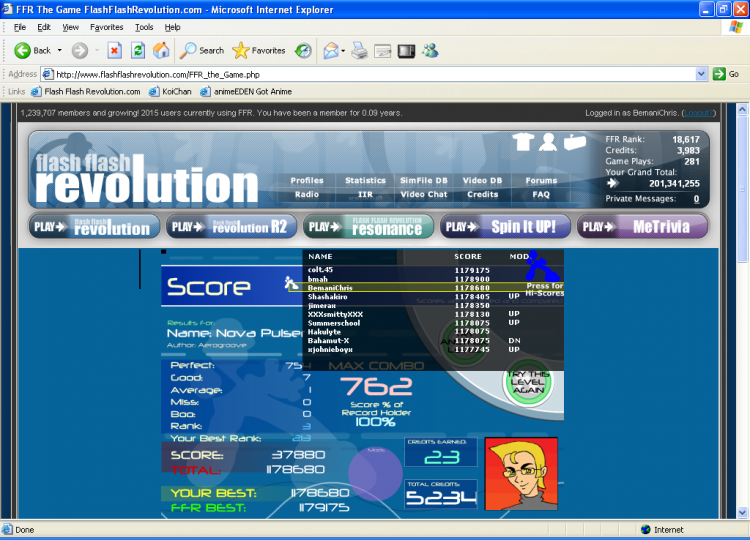Open the SimFile DB link
Screen dimensions: 750x540
[424, 181]
